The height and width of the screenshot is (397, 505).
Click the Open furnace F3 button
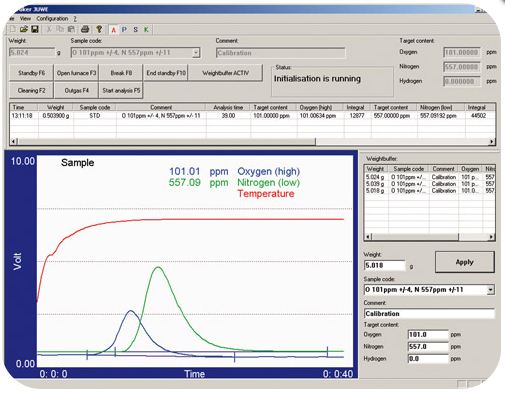[76, 73]
